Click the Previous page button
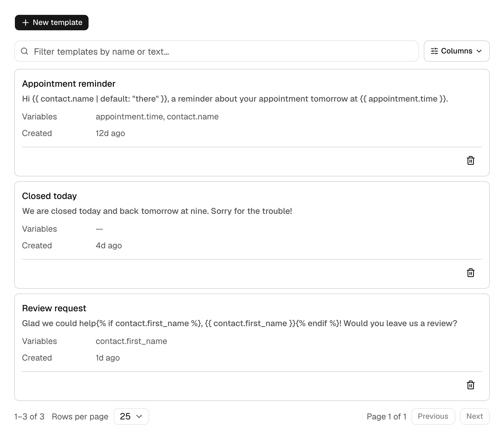The image size is (504, 439). pos(433,416)
